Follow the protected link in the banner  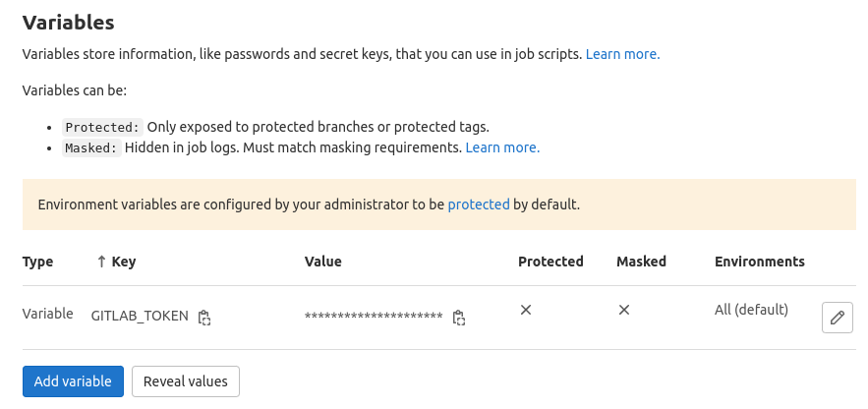pyautogui.click(x=479, y=204)
